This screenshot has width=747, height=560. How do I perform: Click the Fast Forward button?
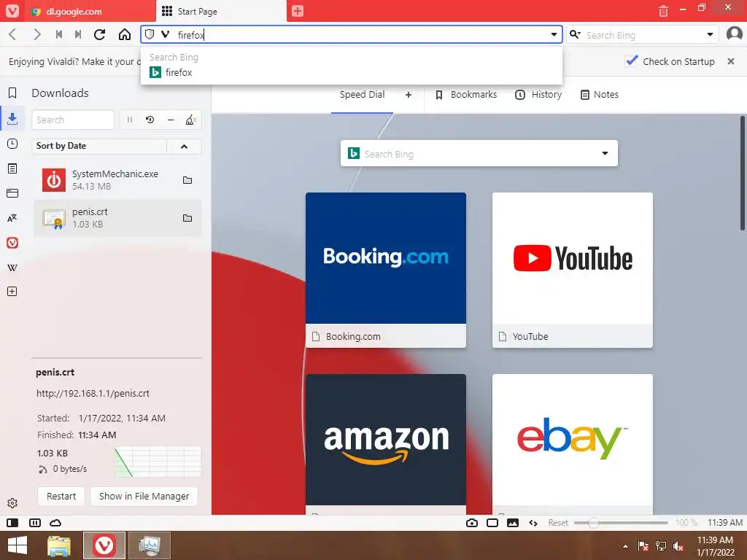coord(78,35)
